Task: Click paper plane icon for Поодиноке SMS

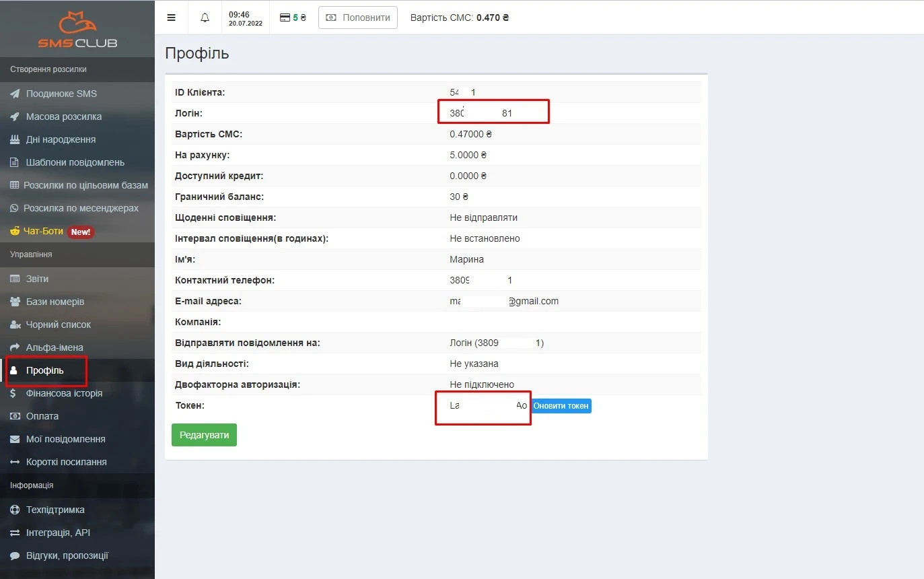Action: point(15,94)
